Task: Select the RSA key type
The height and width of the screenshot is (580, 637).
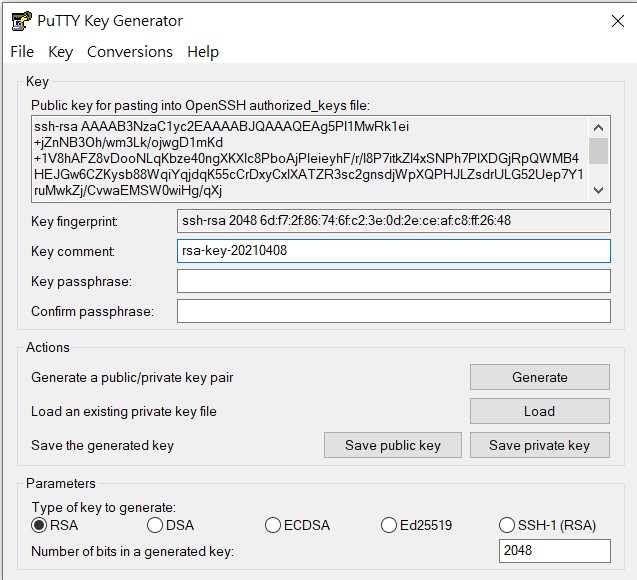Action: pos(39,525)
